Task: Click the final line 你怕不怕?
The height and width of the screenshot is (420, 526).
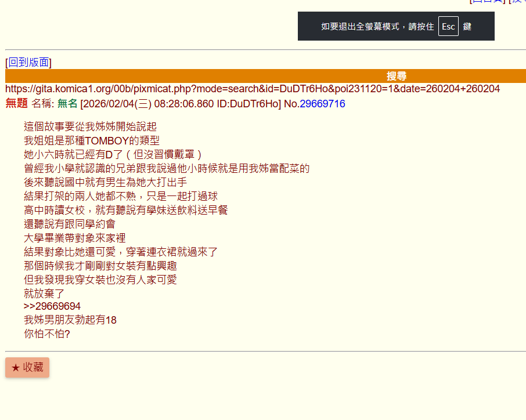Action: 47,334
